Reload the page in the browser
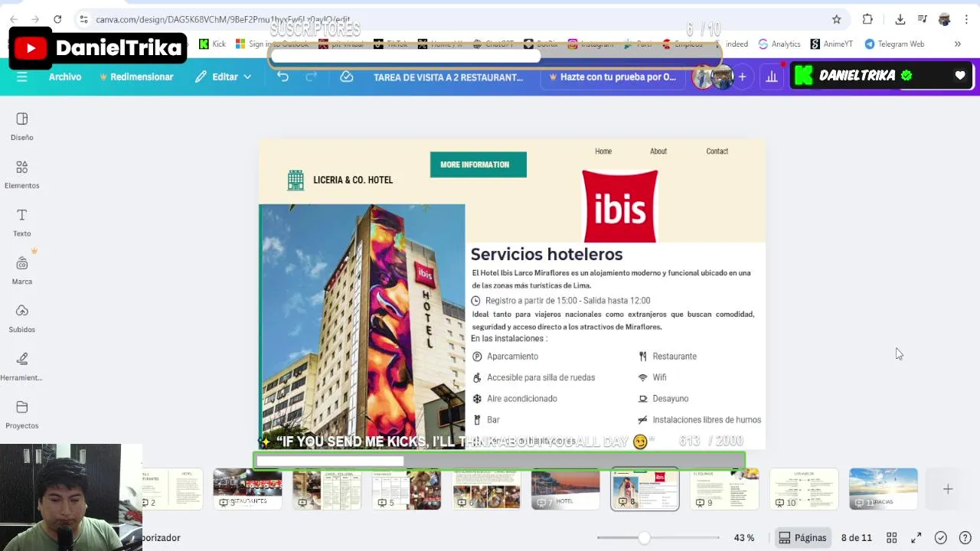 57,19
